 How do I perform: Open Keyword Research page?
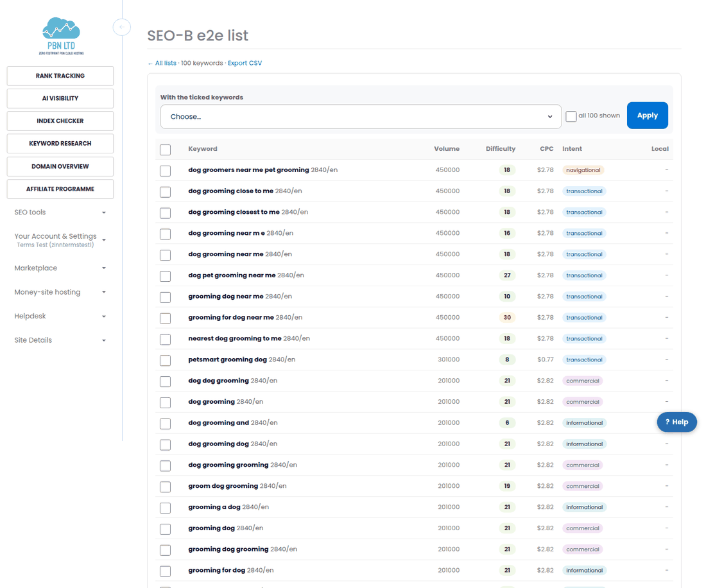60,143
